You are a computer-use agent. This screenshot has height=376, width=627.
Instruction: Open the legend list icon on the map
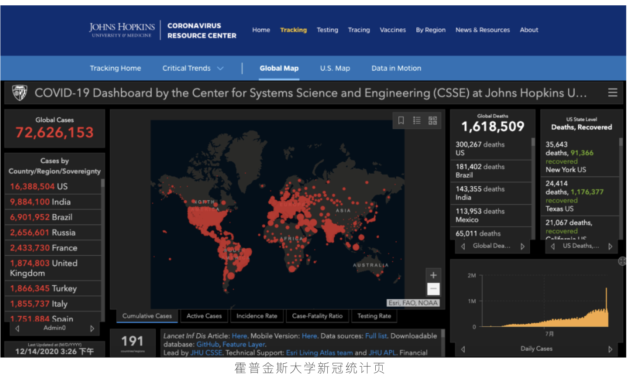click(x=417, y=120)
